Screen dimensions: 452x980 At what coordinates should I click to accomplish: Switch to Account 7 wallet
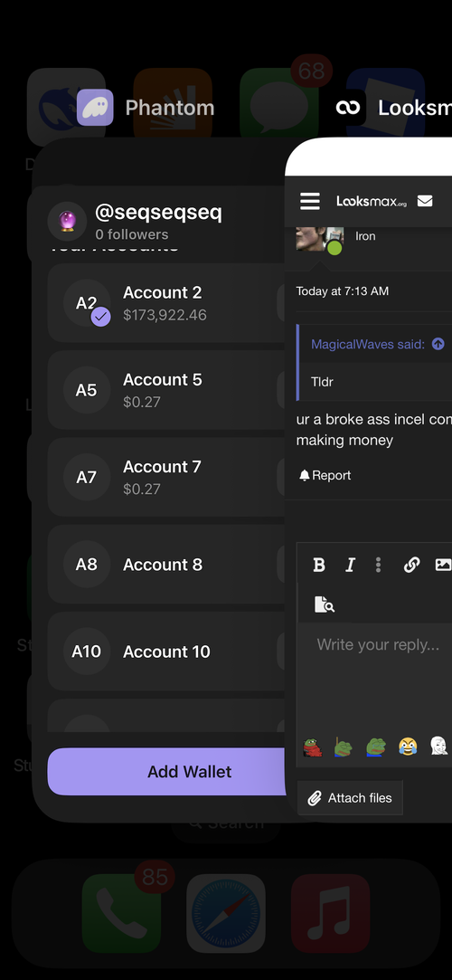point(166,478)
